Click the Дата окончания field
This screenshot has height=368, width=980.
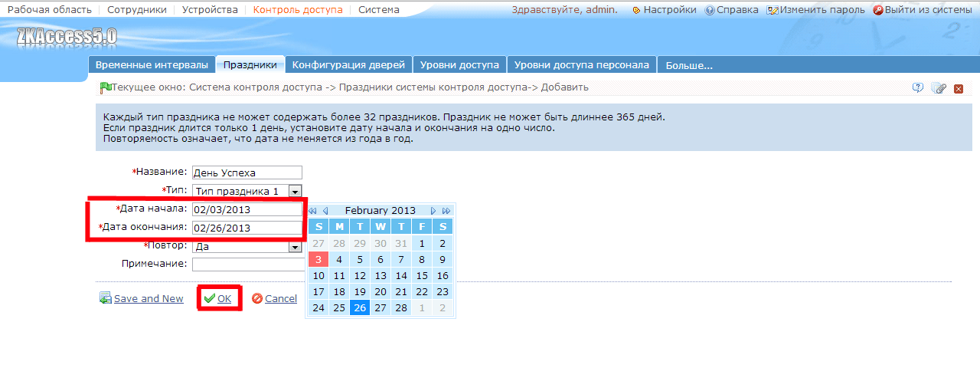247,228
